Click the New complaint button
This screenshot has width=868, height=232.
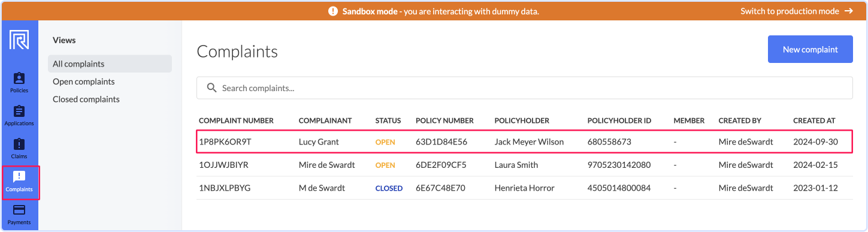[810, 49]
